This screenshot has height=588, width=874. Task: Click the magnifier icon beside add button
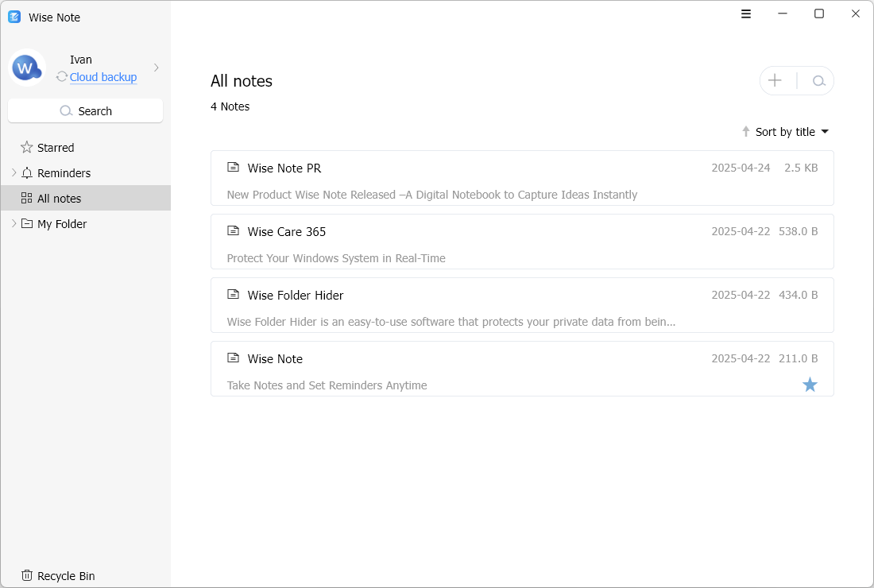pos(818,81)
